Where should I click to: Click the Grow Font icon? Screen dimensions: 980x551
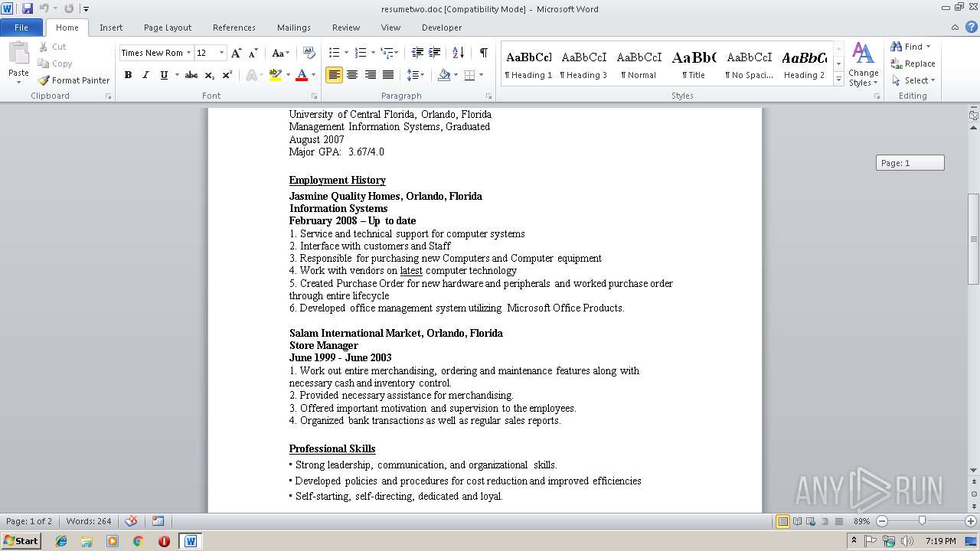[x=236, y=53]
